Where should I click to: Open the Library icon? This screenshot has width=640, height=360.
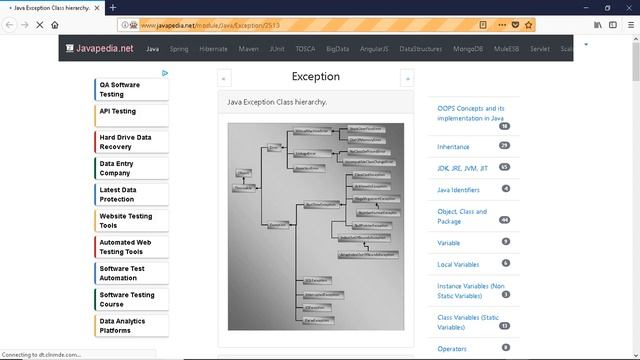(598, 25)
